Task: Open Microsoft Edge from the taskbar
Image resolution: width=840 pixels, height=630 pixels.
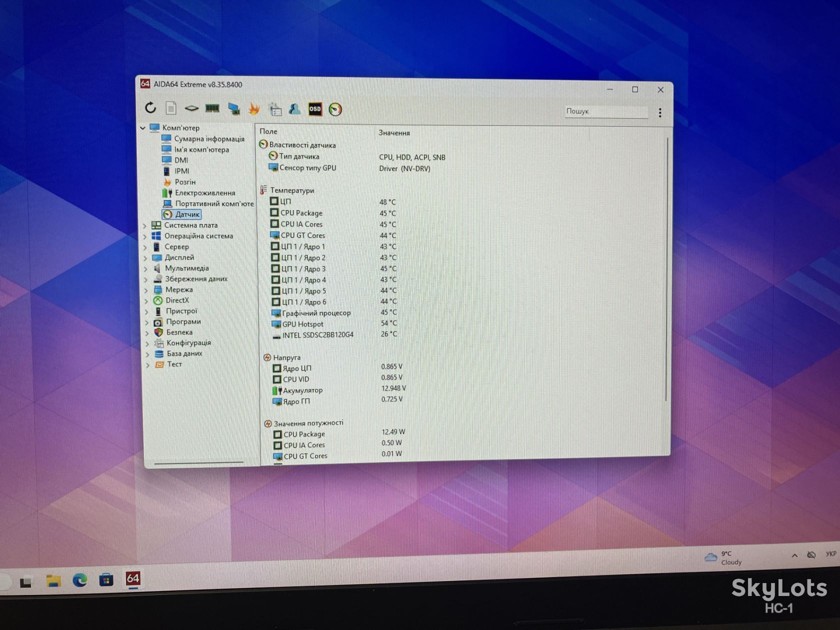Action: (x=80, y=580)
